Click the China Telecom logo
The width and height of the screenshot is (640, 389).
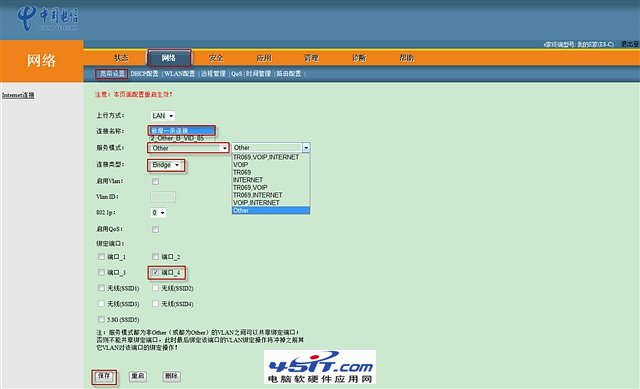[x=48, y=18]
